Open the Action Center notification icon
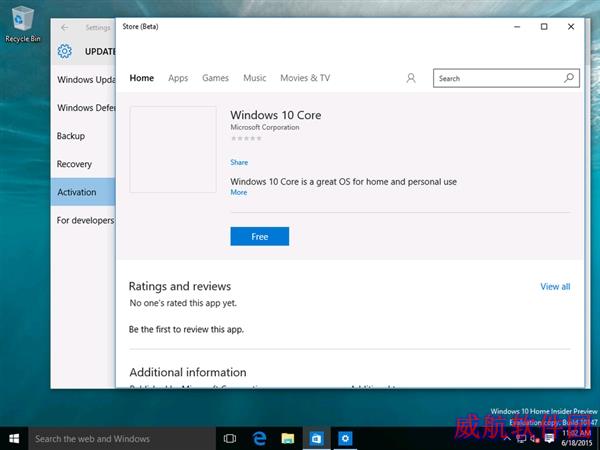The width and height of the screenshot is (600, 450). click(549, 439)
